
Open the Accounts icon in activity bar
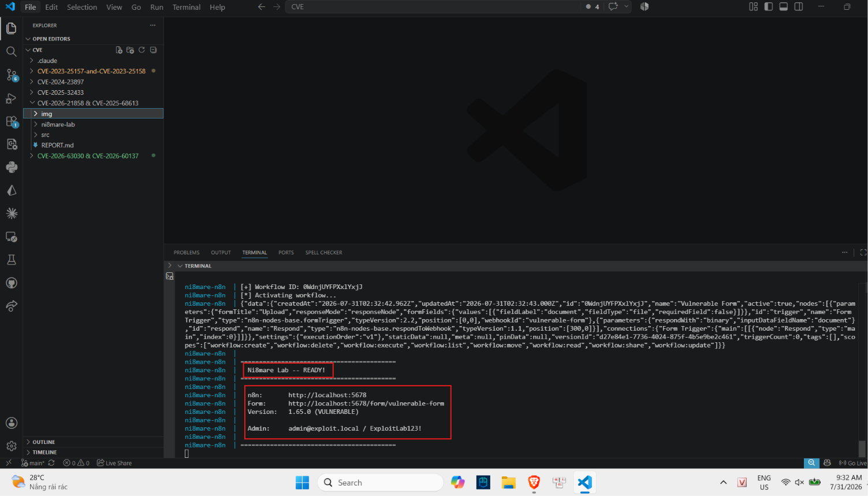[x=11, y=423]
